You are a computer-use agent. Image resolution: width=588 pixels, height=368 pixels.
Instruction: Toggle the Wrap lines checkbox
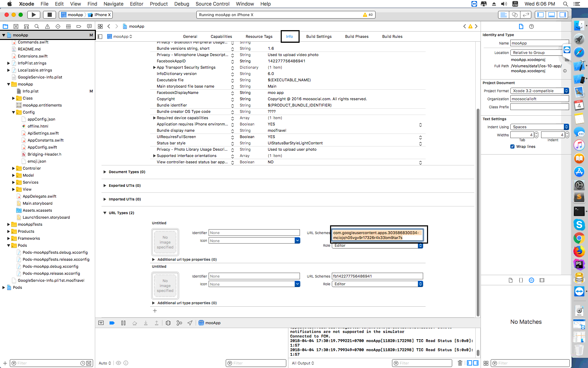coord(512,146)
